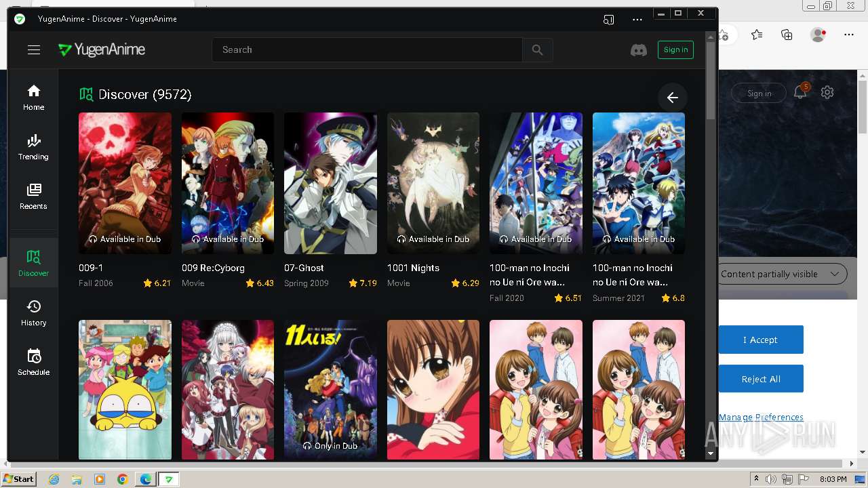Open File Explorer from the taskbar
The image size is (868, 488).
[x=77, y=479]
